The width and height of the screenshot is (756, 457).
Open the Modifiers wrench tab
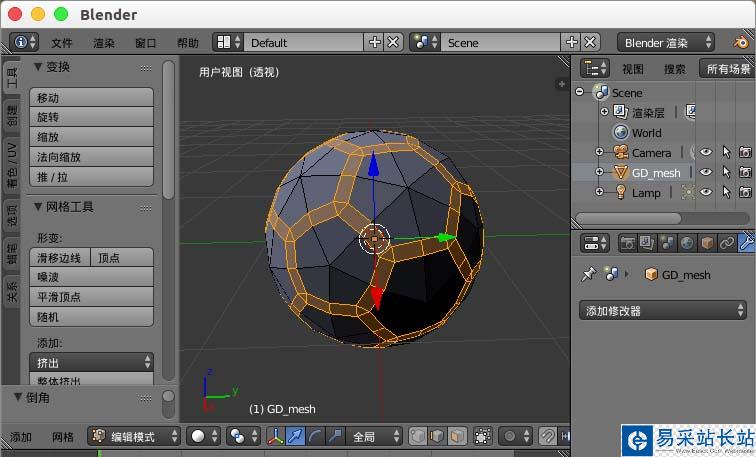tap(746, 243)
